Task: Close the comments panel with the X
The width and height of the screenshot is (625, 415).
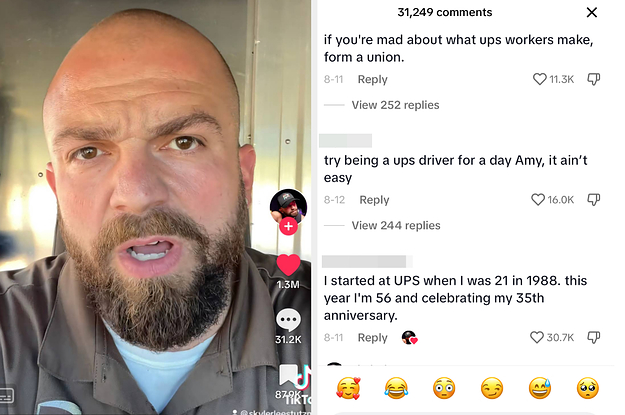Action: tap(592, 12)
